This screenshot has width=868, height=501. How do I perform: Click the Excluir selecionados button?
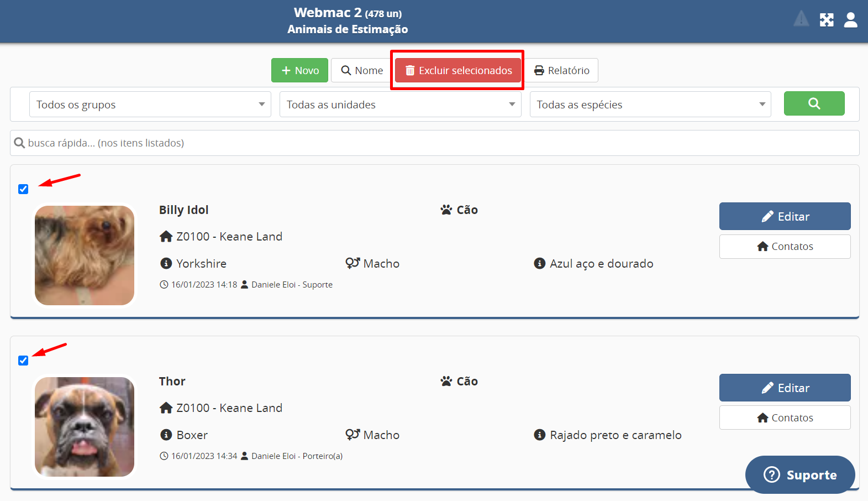pyautogui.click(x=458, y=70)
